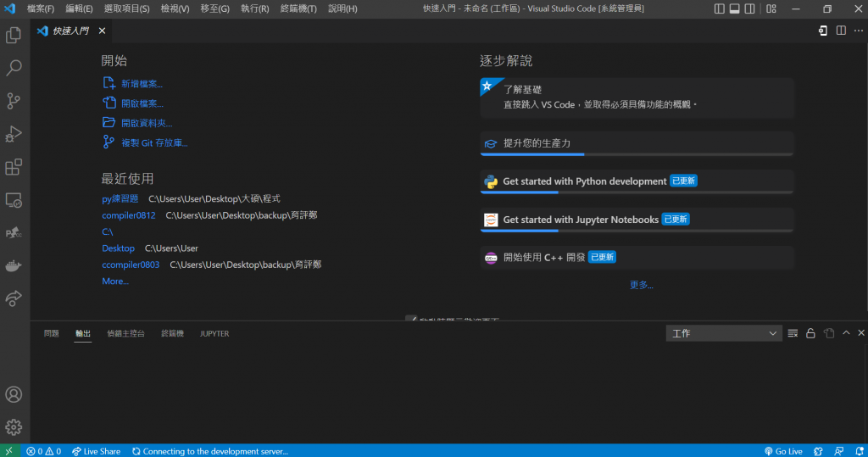The height and width of the screenshot is (457, 868).
Task: Click Connecting to the development server status
Action: click(x=210, y=451)
